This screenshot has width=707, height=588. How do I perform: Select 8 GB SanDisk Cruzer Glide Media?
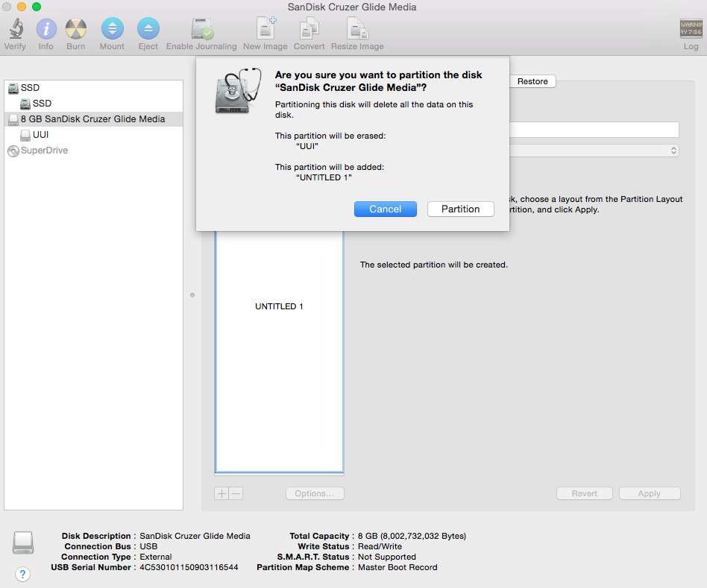pyautogui.click(x=93, y=119)
